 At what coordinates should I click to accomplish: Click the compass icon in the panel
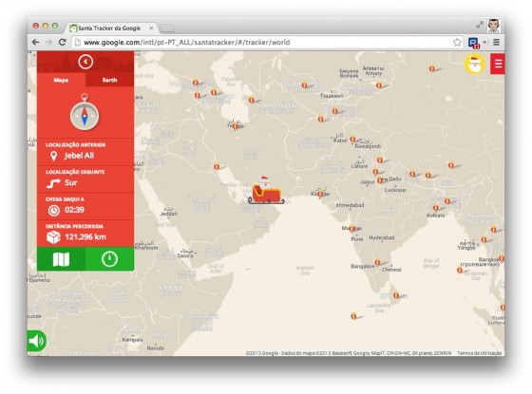click(85, 113)
